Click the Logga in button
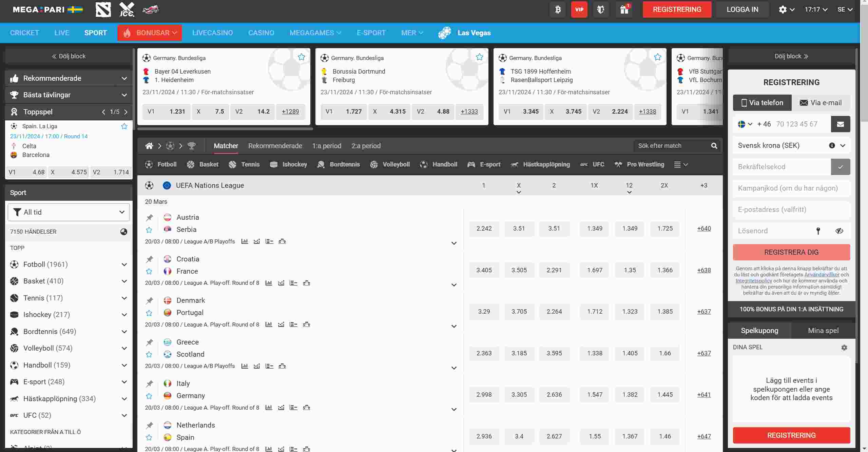Screen dimensions: 868x452 click(x=742, y=9)
